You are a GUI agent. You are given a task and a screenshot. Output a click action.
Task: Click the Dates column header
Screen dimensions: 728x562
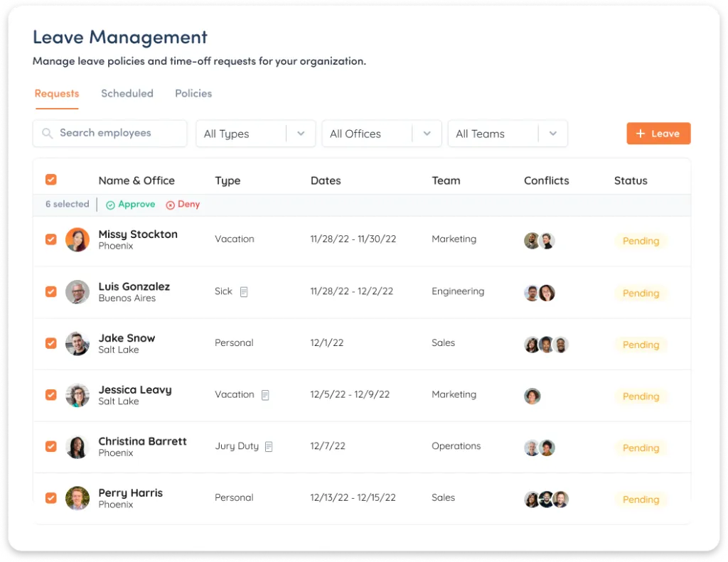pyautogui.click(x=326, y=180)
